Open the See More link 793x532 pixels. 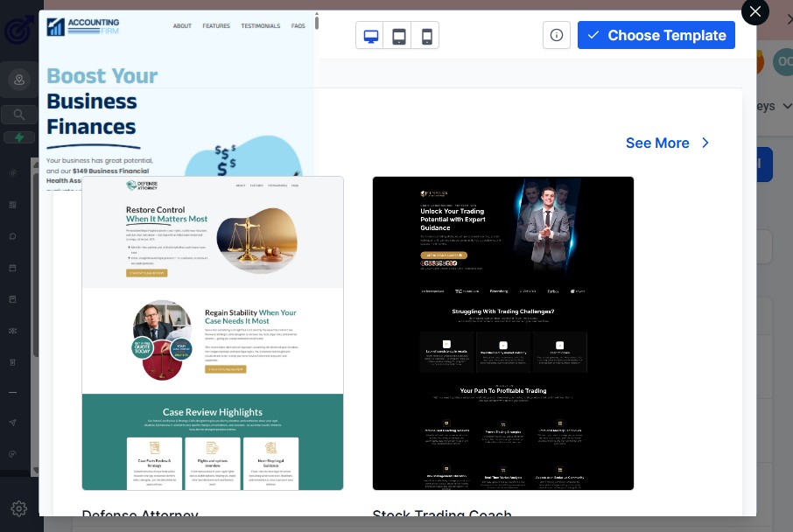click(657, 143)
